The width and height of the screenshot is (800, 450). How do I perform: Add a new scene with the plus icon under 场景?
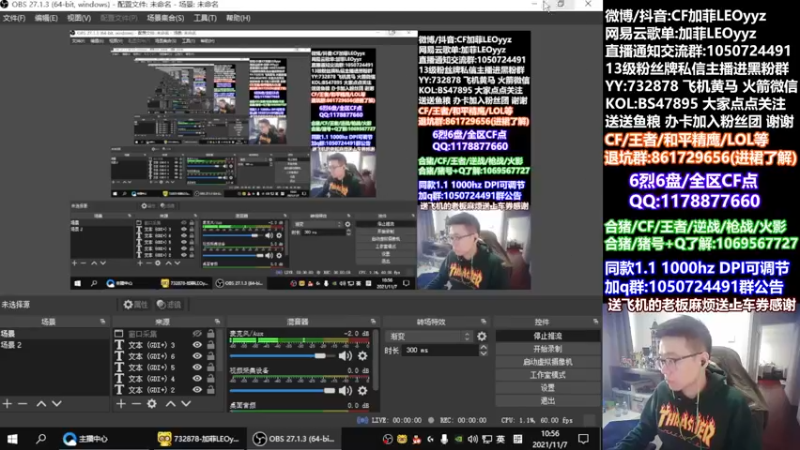(x=7, y=404)
